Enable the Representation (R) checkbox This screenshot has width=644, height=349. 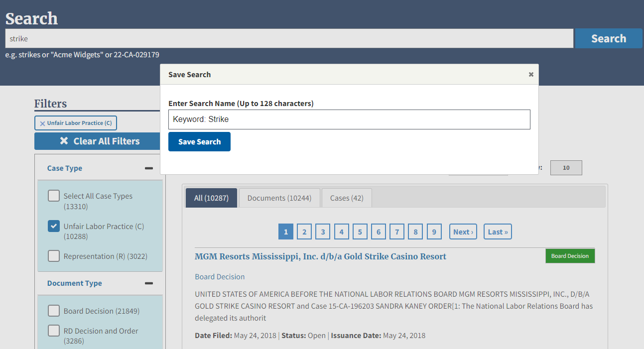(54, 256)
